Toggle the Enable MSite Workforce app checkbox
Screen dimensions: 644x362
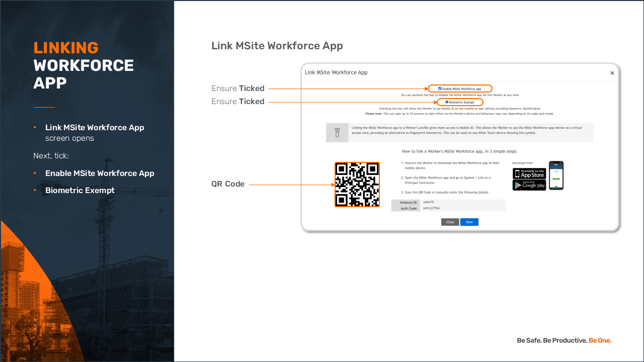click(440, 88)
